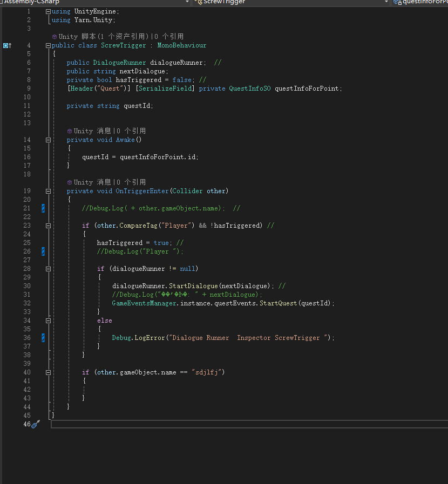The width and height of the screenshot is (448, 484).
Task: Click the Unity cube icon above Awake method
Action: tap(70, 131)
